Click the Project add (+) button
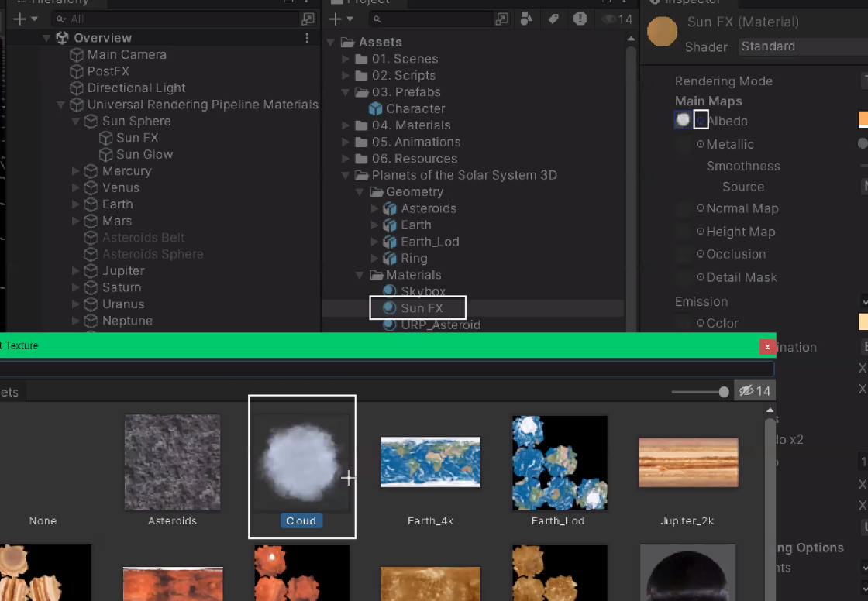This screenshot has width=868, height=601. pyautogui.click(x=336, y=19)
